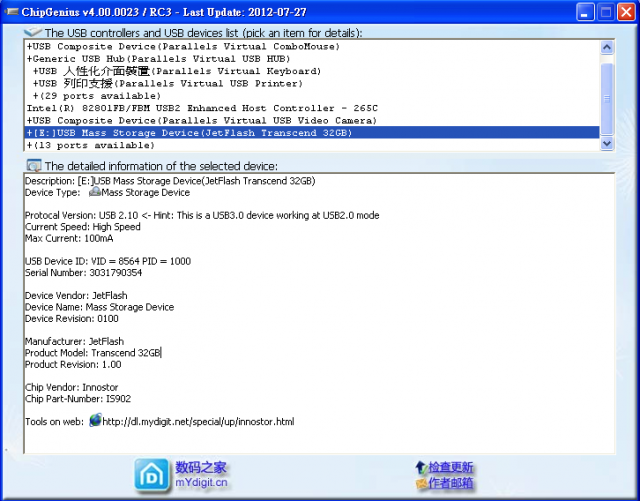Click the USB Device ID VID = 8564 line
The width and height of the screenshot is (640, 501).
click(108, 261)
